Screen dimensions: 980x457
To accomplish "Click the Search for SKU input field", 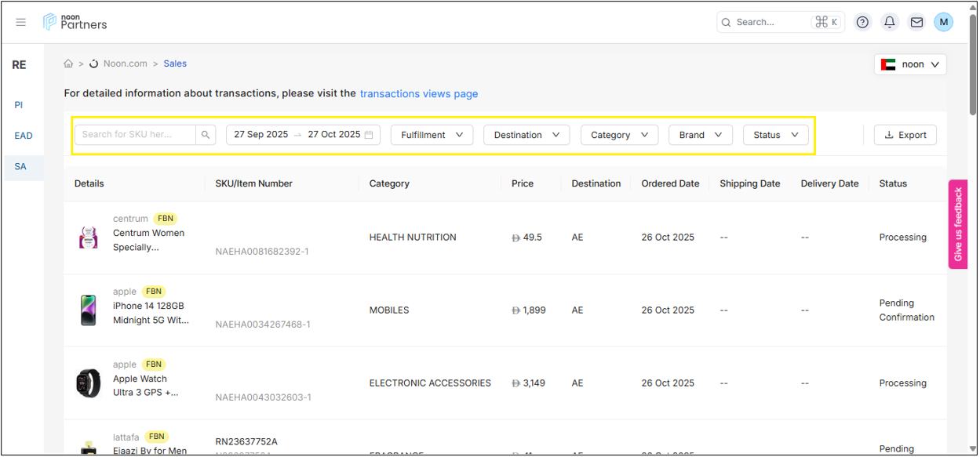I will [x=134, y=135].
